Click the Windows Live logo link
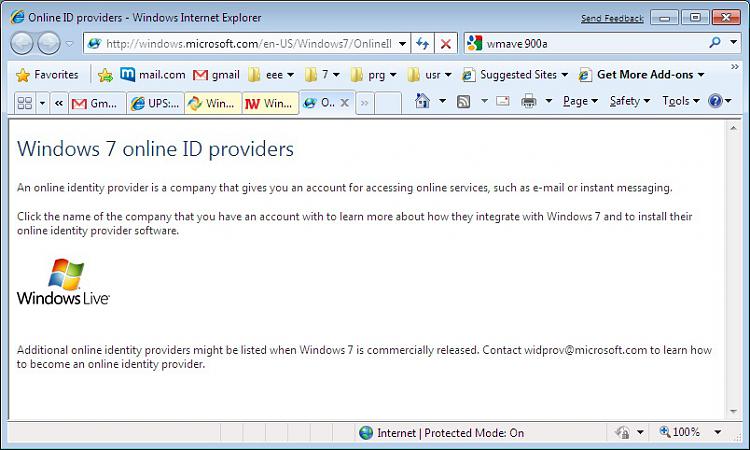 [64, 282]
